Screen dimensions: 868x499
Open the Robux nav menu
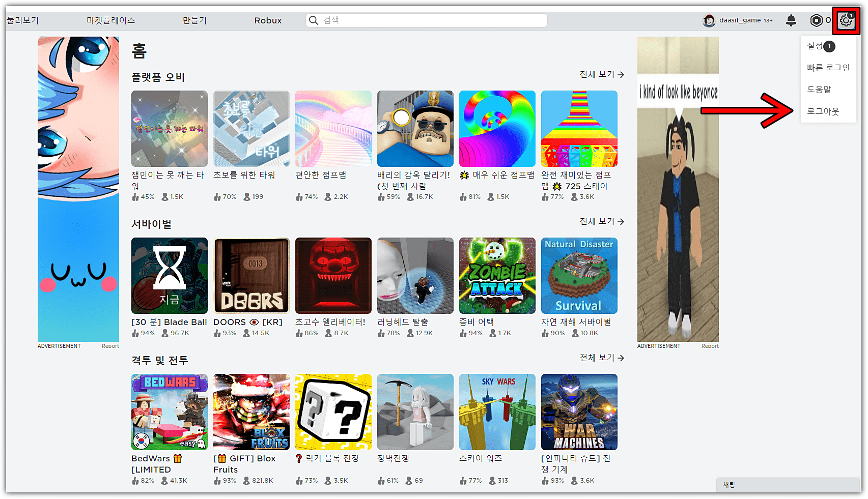tap(268, 20)
